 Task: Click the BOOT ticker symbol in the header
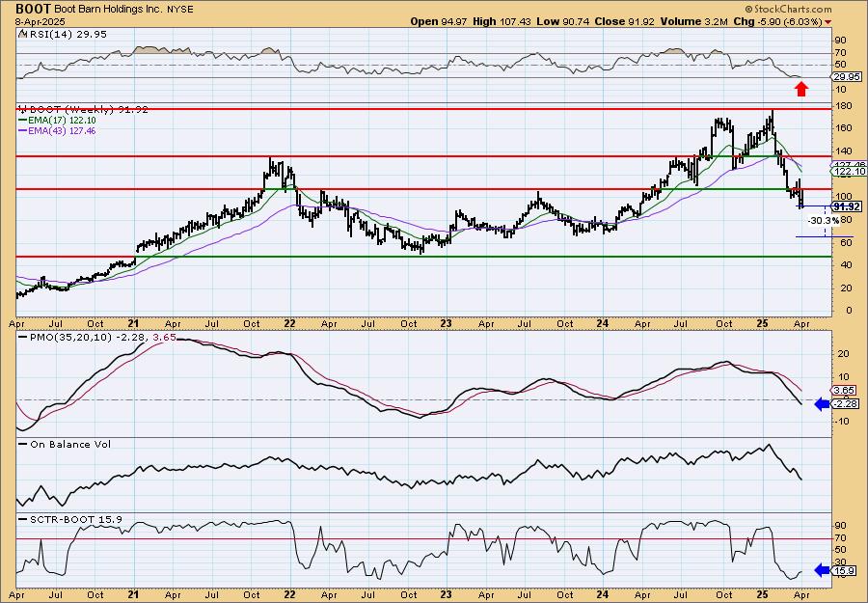click(34, 10)
